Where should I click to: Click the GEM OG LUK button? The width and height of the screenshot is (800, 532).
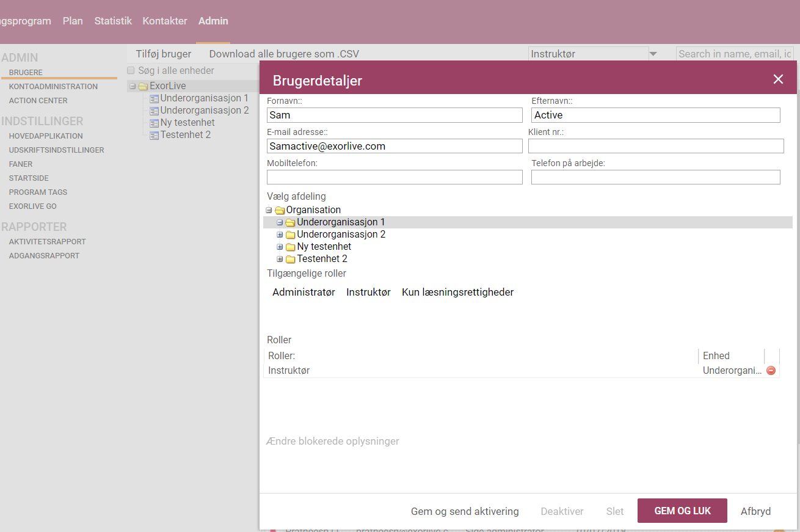[x=682, y=511]
